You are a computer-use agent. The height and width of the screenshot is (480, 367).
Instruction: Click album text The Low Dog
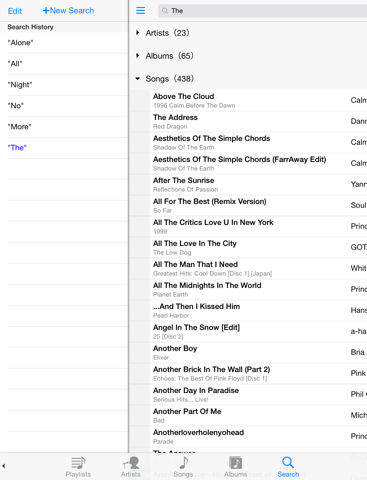click(x=172, y=252)
